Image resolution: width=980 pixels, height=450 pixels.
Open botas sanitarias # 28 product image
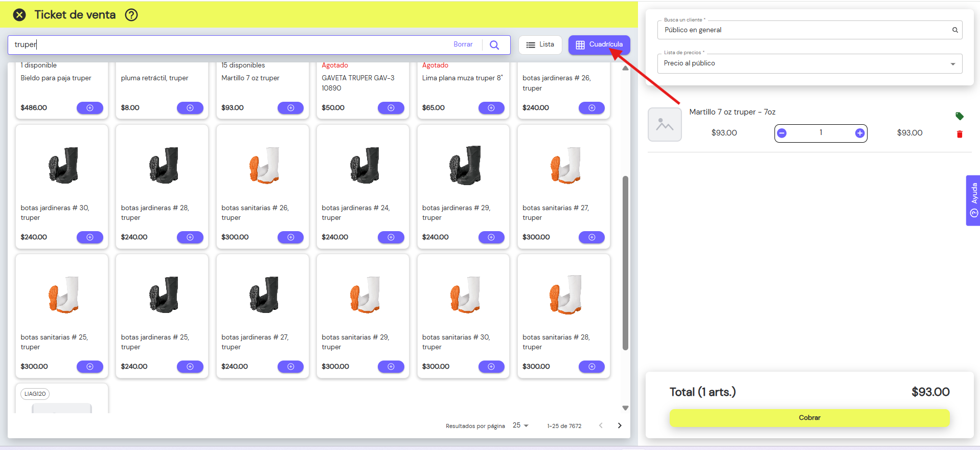[565, 294]
